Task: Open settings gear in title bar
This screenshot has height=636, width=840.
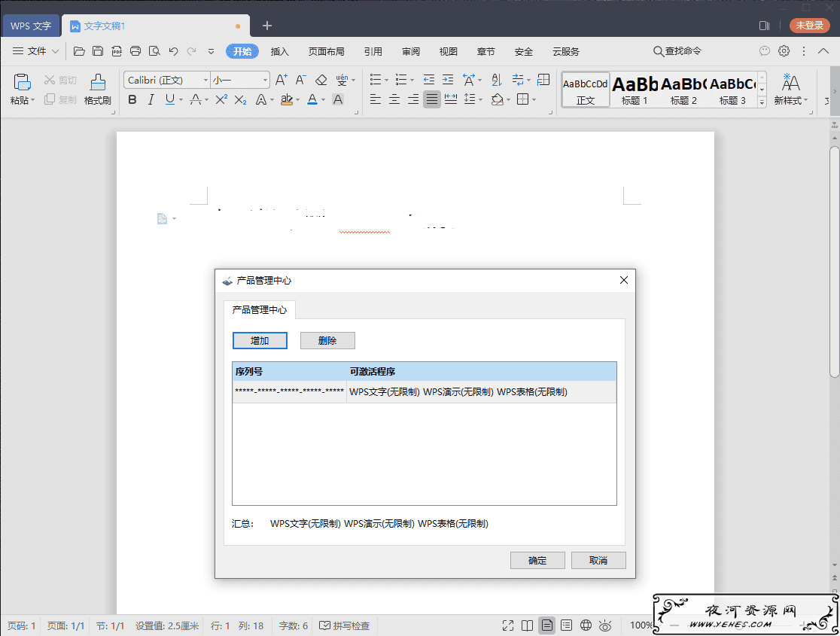Action: coord(784,51)
